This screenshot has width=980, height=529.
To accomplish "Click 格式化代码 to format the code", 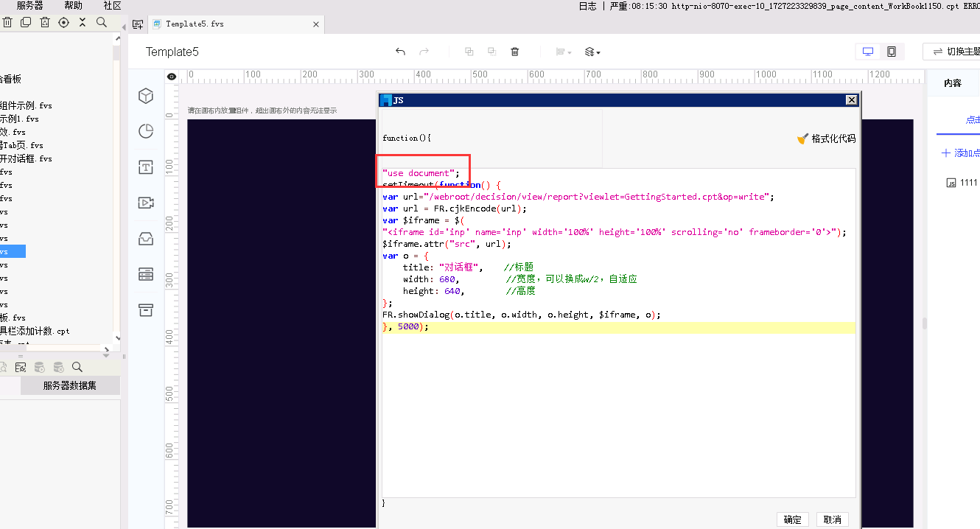I will click(x=827, y=139).
